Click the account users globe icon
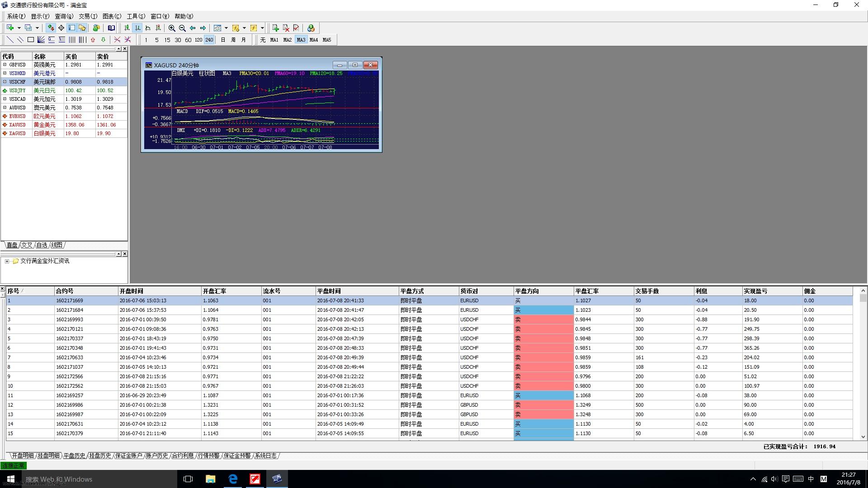This screenshot has width=868, height=488. pos(311,28)
